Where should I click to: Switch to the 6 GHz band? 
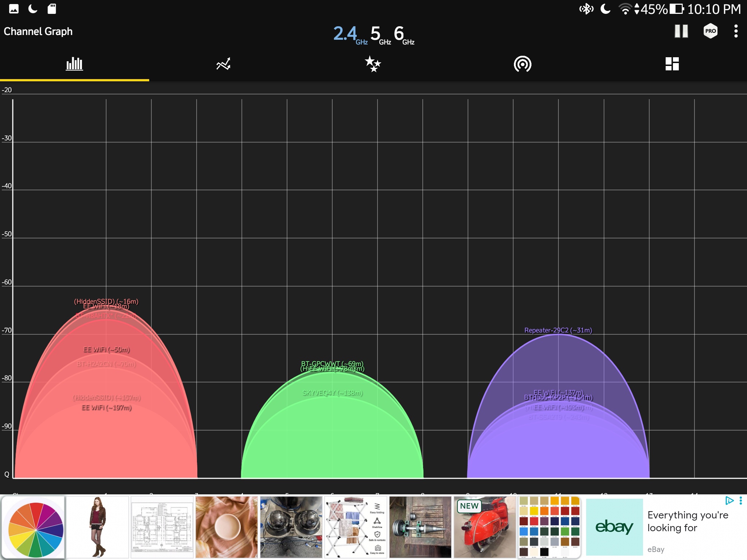tap(403, 34)
